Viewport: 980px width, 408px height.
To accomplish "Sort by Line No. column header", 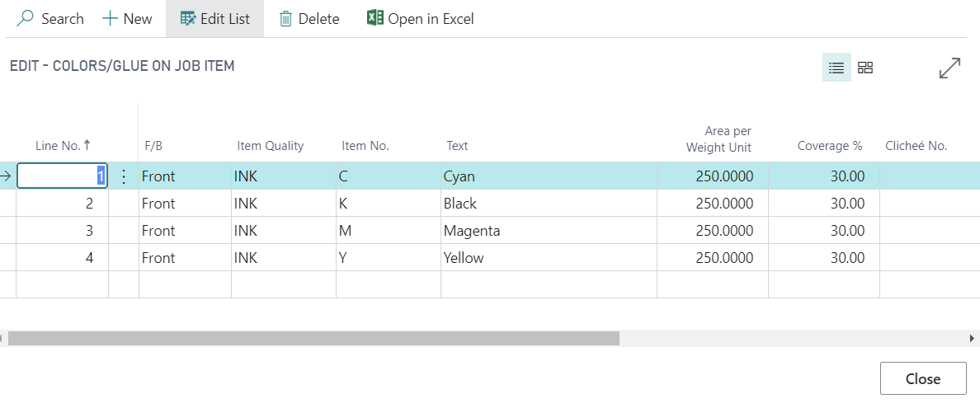I will [x=63, y=146].
